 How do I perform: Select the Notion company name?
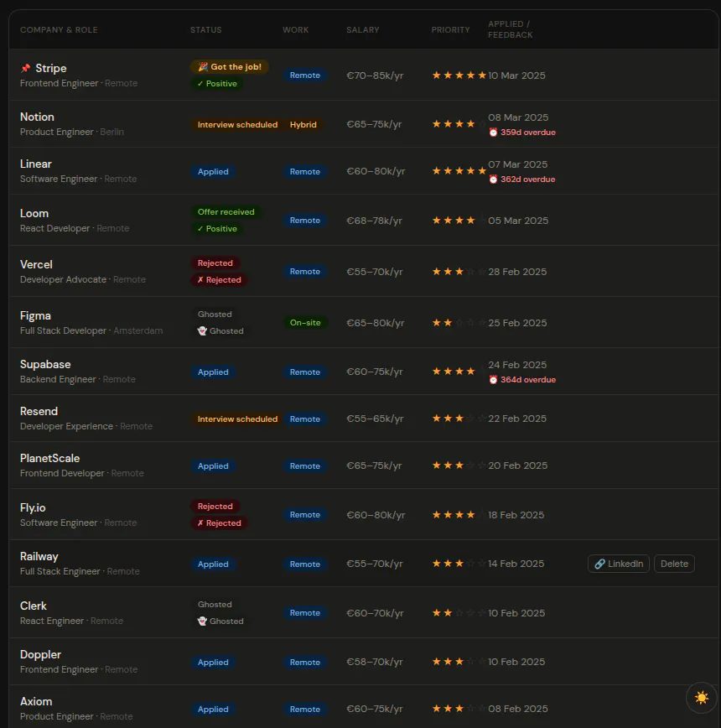pos(37,117)
